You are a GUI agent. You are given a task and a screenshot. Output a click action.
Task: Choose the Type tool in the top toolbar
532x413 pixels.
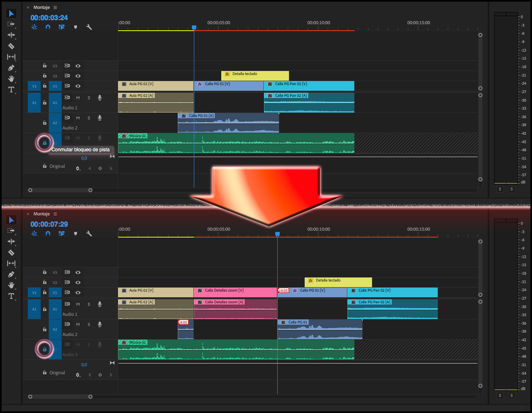[x=11, y=90]
